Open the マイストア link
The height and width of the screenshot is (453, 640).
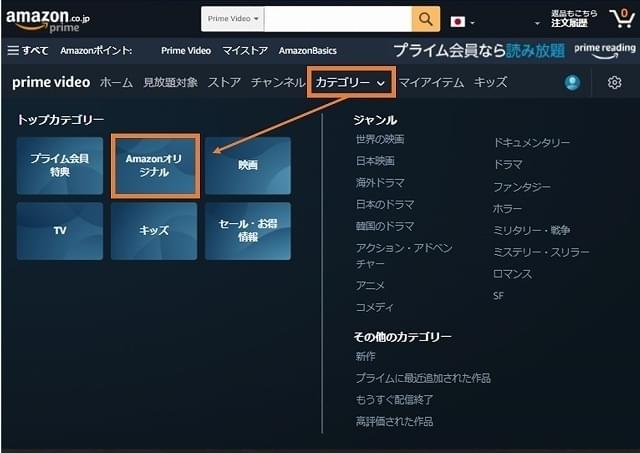(245, 51)
